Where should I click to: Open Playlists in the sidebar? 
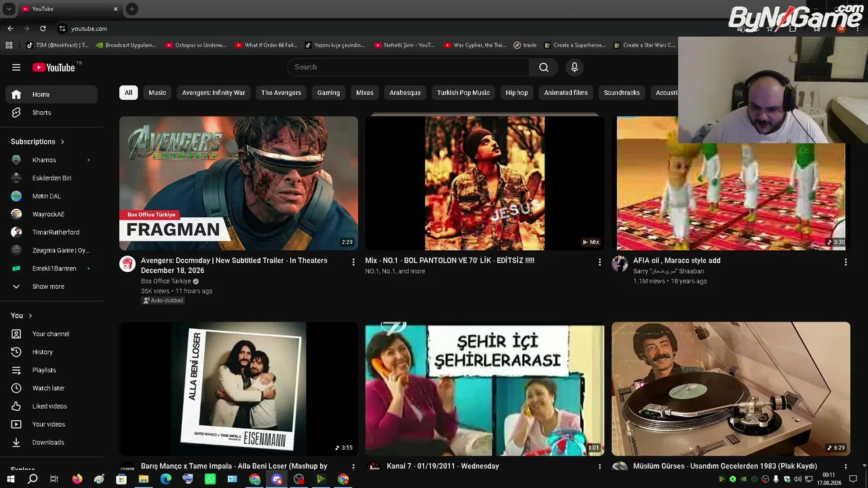pyautogui.click(x=52, y=370)
